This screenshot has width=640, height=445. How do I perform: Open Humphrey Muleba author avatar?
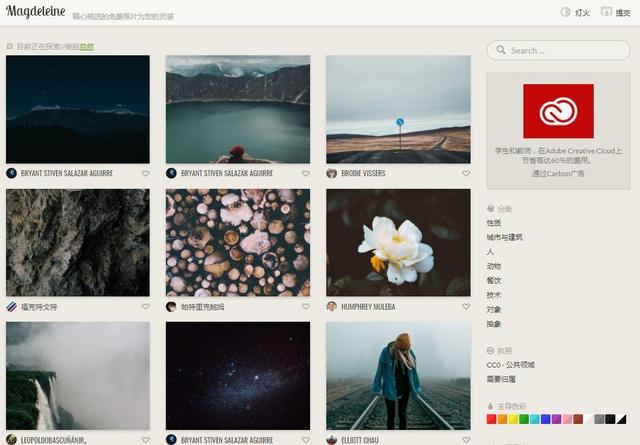(331, 307)
